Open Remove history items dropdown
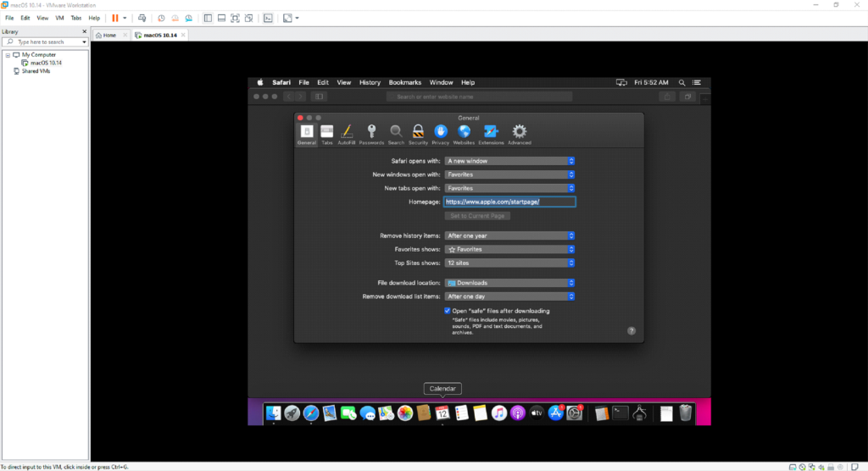Image resolution: width=868 pixels, height=471 pixels. [509, 235]
